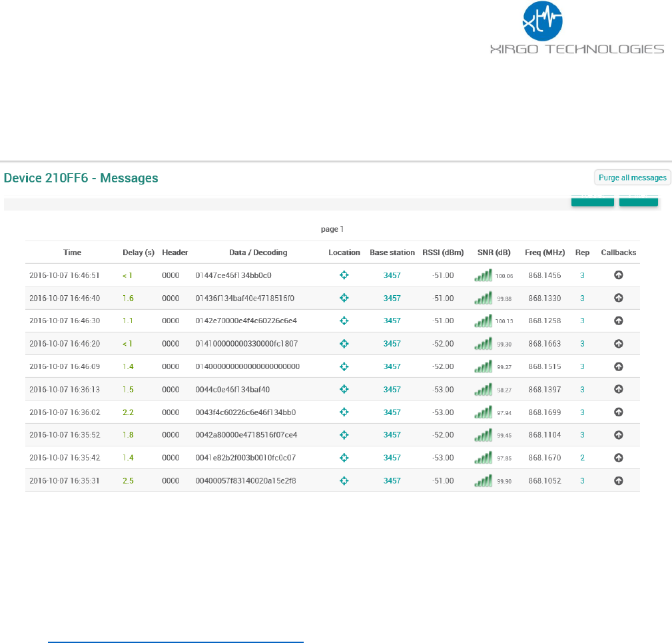Image resolution: width=672 pixels, height=643 pixels.
Task: Open base station 3457 in first row
Action: (x=392, y=275)
